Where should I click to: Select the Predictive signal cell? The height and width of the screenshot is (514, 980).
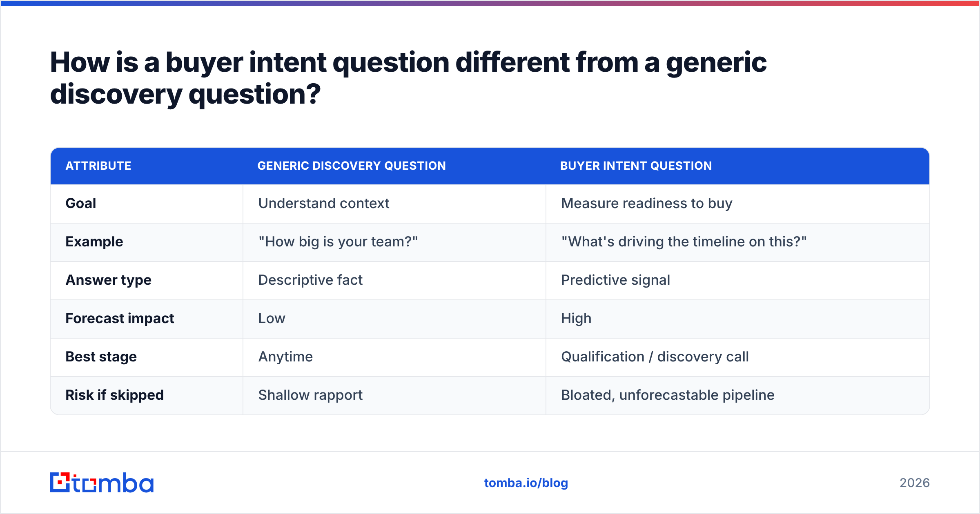point(738,281)
